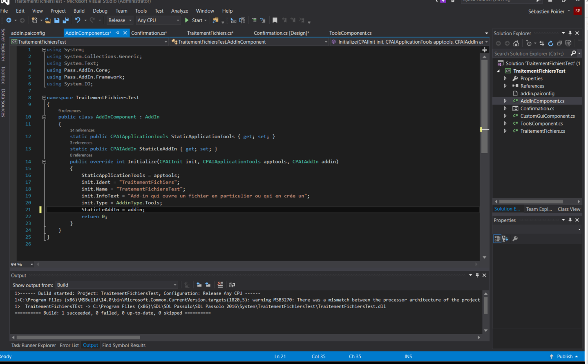Click the Save All toolbar icon
This screenshot has width=588, height=364.
pos(65,20)
